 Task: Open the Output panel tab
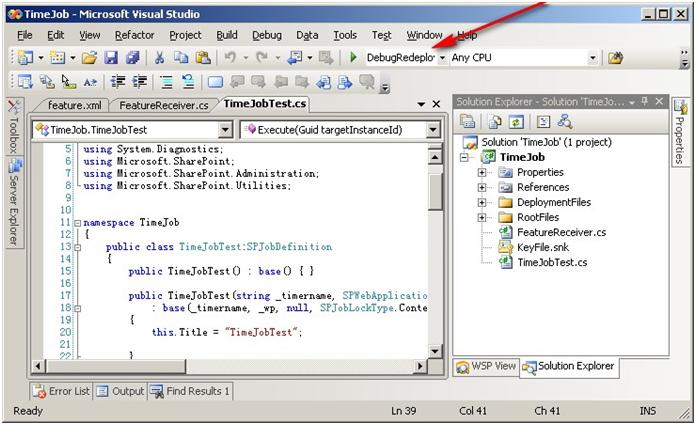[x=121, y=391]
